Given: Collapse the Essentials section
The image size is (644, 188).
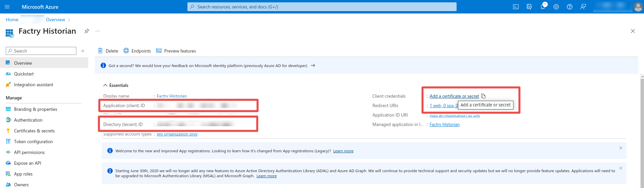Looking at the screenshot, I should click(x=116, y=85).
